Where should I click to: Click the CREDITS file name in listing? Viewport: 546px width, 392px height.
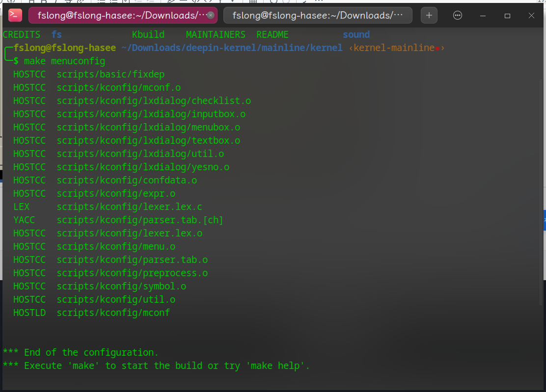pos(22,35)
